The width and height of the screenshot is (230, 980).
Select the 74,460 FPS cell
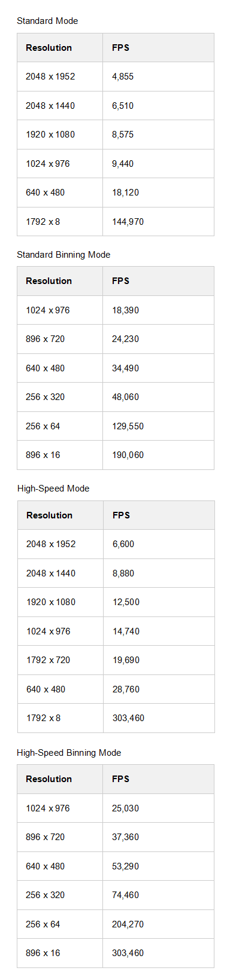click(x=158, y=895)
